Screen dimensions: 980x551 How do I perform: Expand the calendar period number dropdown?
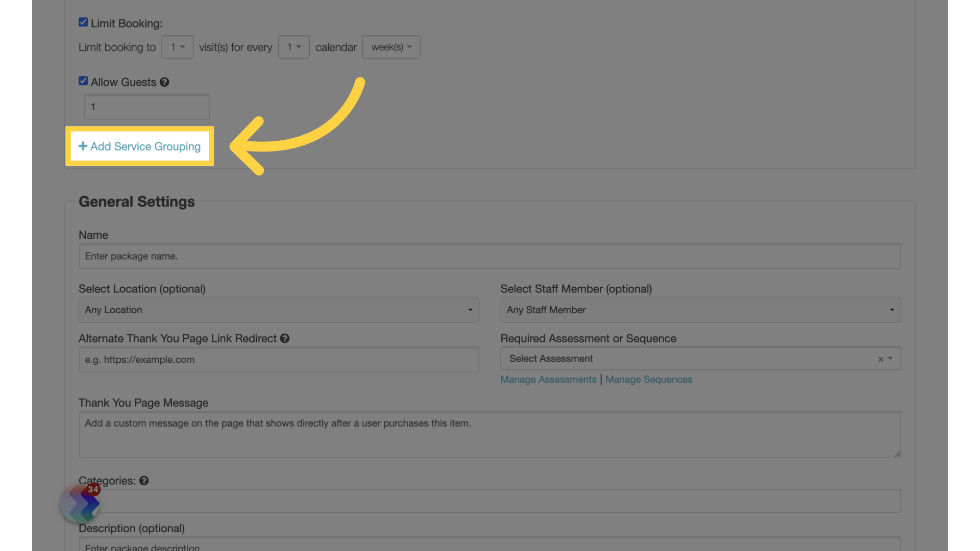point(293,46)
